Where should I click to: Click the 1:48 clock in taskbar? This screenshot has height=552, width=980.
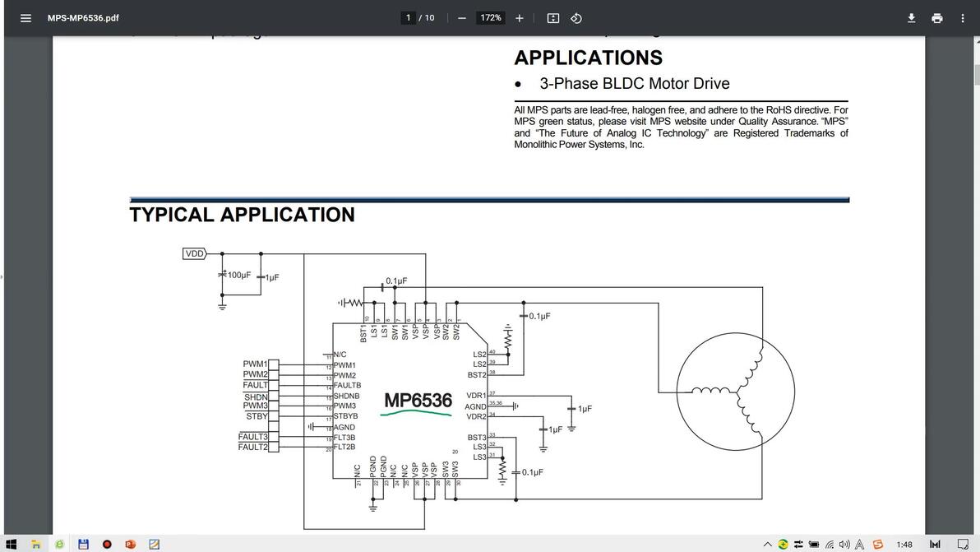coord(904,545)
